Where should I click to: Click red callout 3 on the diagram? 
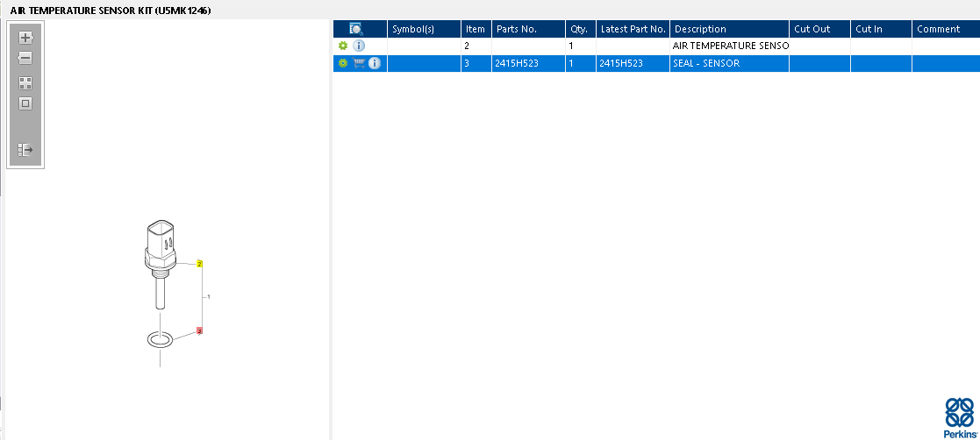199,330
